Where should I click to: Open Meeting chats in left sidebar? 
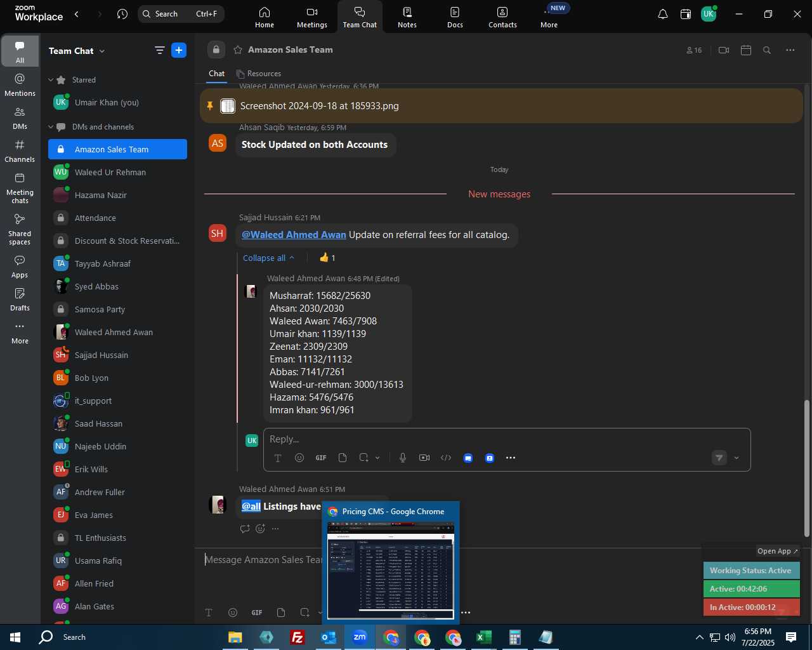tap(20, 188)
